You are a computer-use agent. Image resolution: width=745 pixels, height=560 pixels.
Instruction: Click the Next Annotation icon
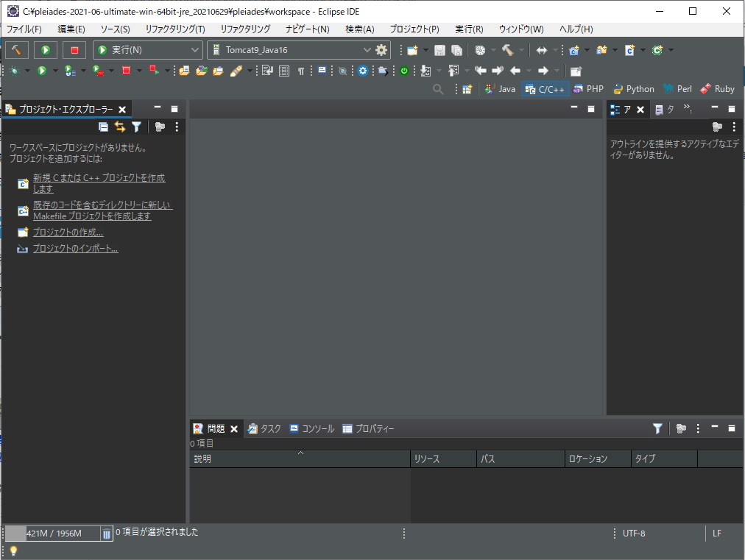point(426,71)
